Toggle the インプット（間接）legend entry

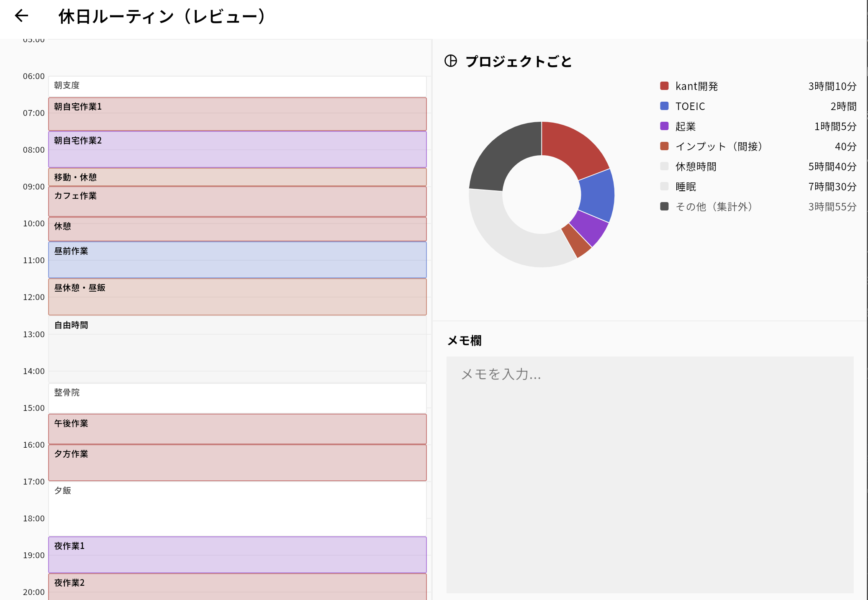pos(719,146)
